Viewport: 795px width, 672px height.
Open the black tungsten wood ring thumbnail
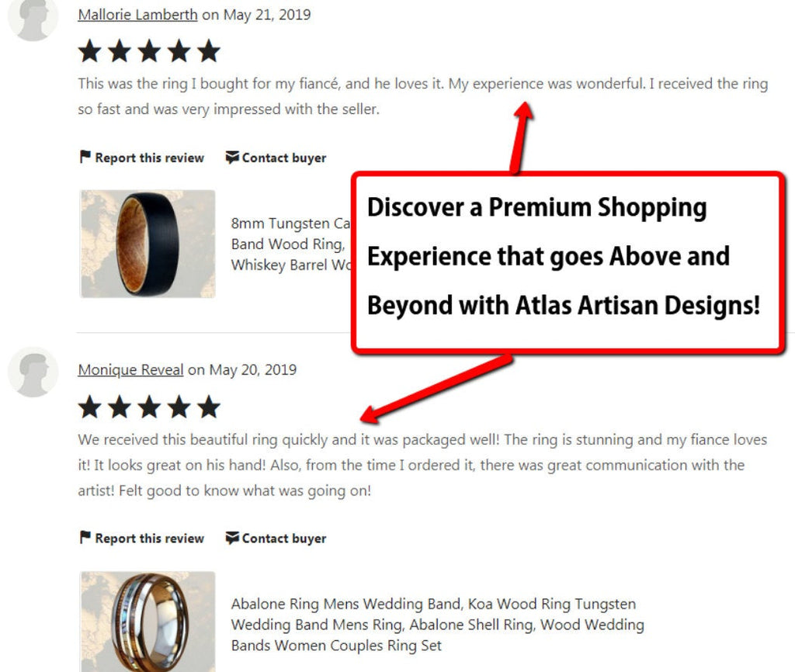148,244
